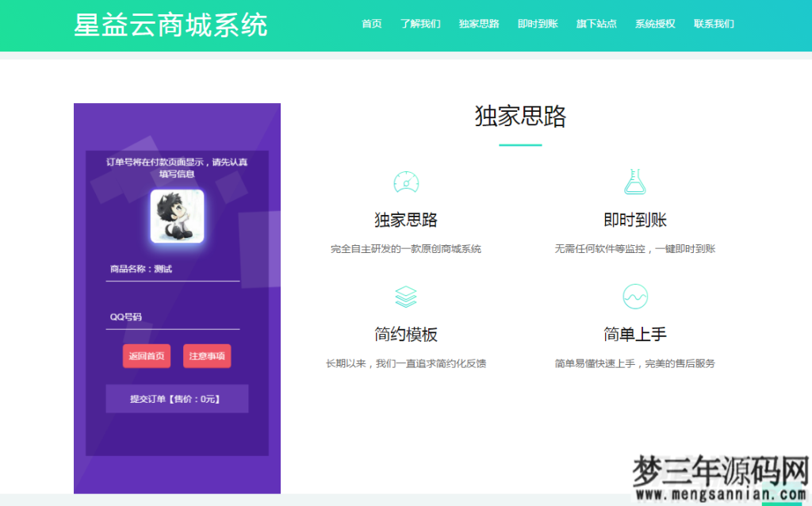The height and width of the screenshot is (506, 812).
Task: Click the flask icon above 即时到账
Action: tap(634, 182)
